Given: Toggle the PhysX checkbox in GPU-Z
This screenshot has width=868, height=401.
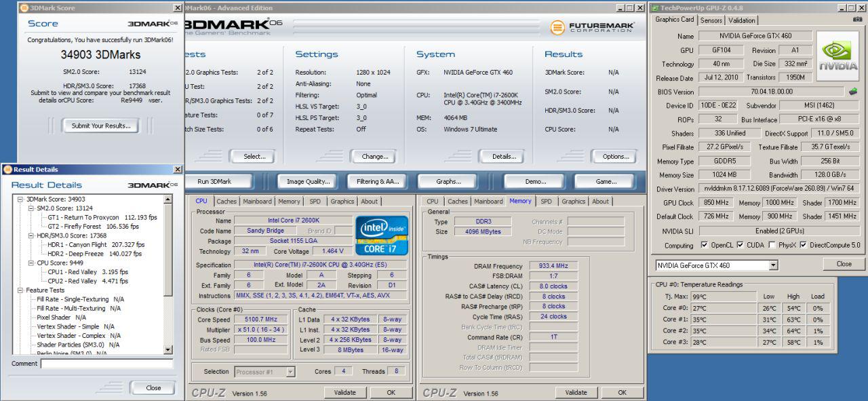Looking at the screenshot, I should 773,245.
